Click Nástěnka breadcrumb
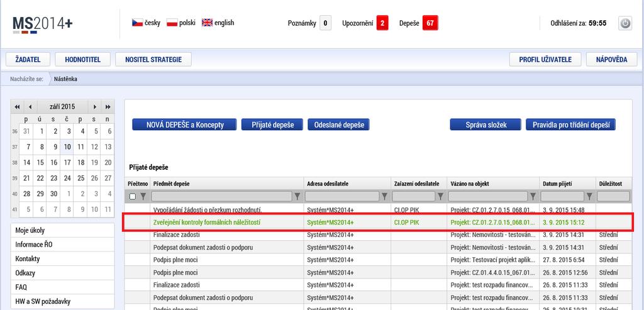 click(65, 79)
